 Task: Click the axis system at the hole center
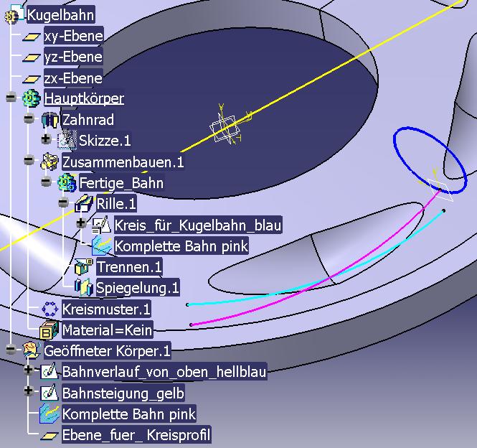(x=226, y=128)
